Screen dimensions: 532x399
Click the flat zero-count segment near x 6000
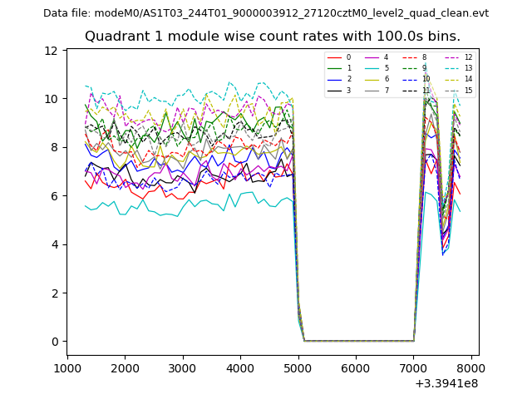coord(356,341)
